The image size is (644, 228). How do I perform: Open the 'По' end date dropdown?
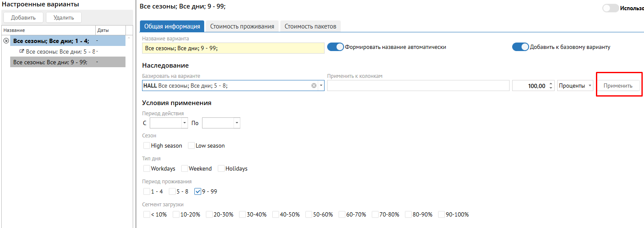pyautogui.click(x=237, y=123)
